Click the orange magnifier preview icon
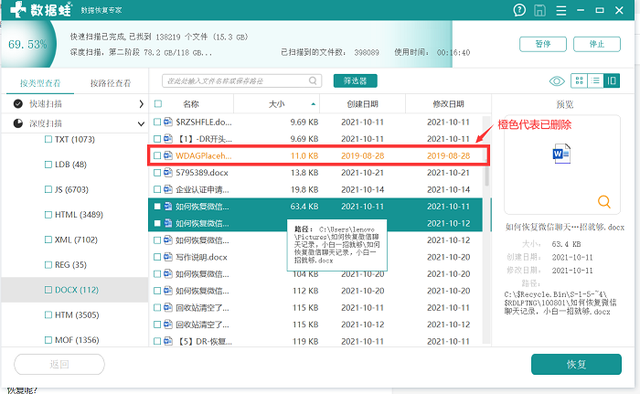The height and width of the screenshot is (394, 640). click(x=604, y=202)
